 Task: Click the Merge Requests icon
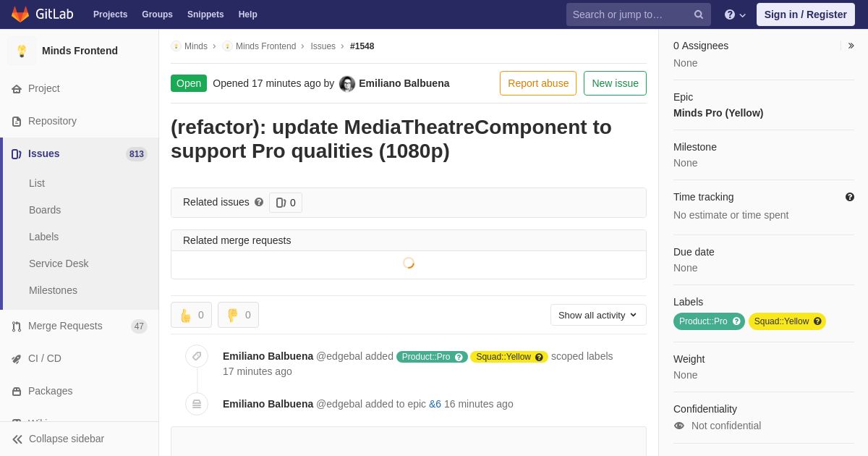coord(17,326)
